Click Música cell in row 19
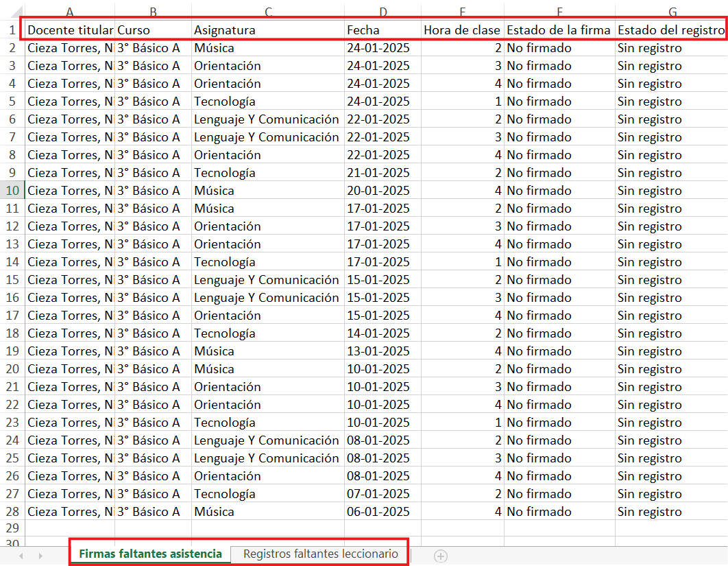 (x=268, y=351)
